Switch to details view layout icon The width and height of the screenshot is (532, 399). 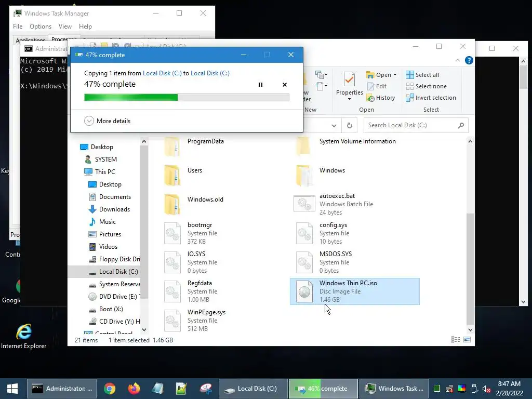pyautogui.click(x=456, y=340)
